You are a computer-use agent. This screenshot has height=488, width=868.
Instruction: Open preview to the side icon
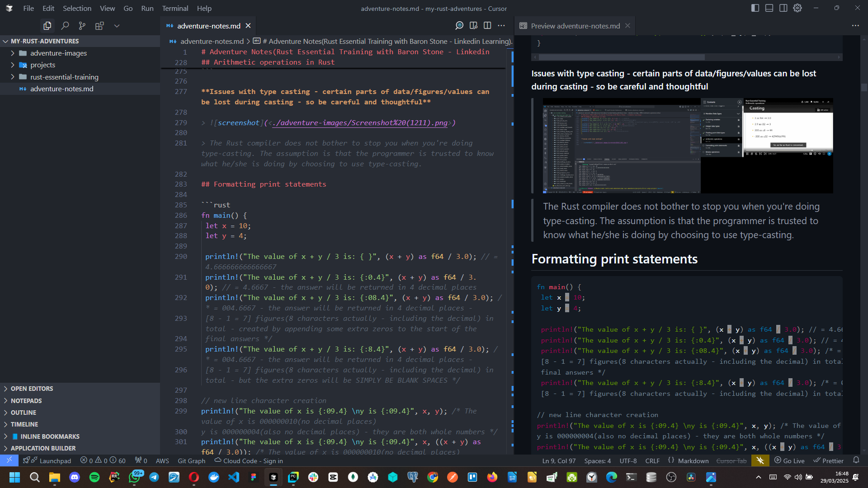[473, 26]
